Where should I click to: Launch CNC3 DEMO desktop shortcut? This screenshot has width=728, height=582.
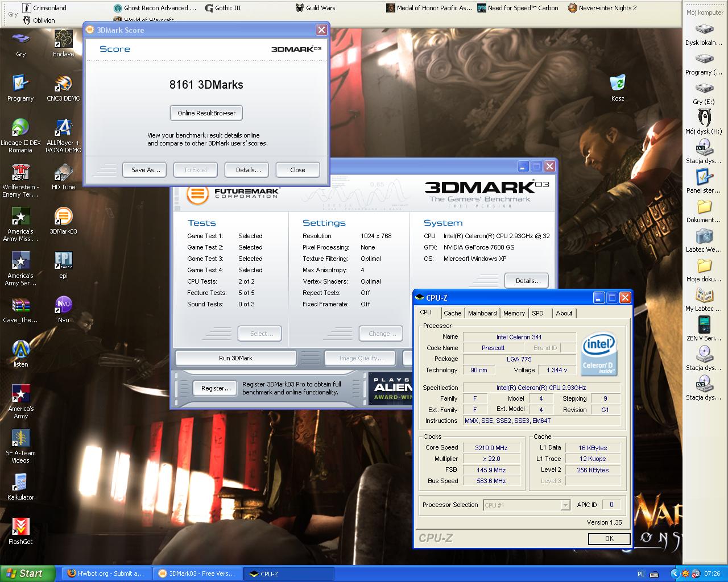[x=64, y=88]
